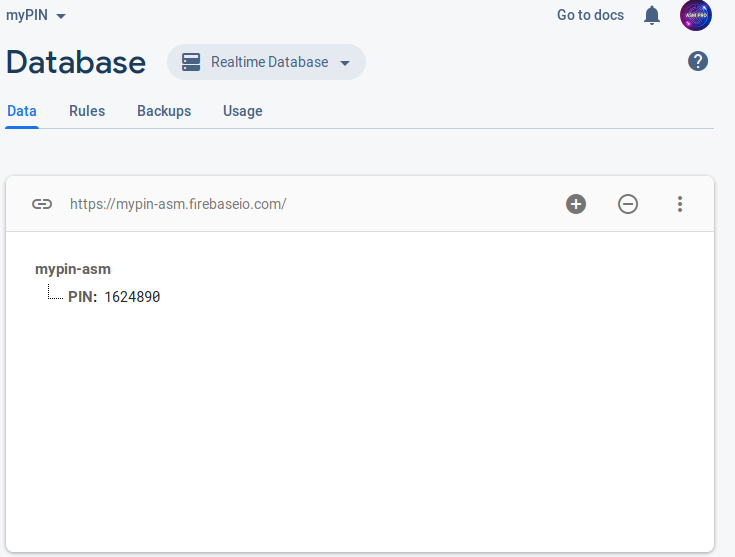Click the help question mark icon
The height and width of the screenshot is (557, 735).
(698, 61)
